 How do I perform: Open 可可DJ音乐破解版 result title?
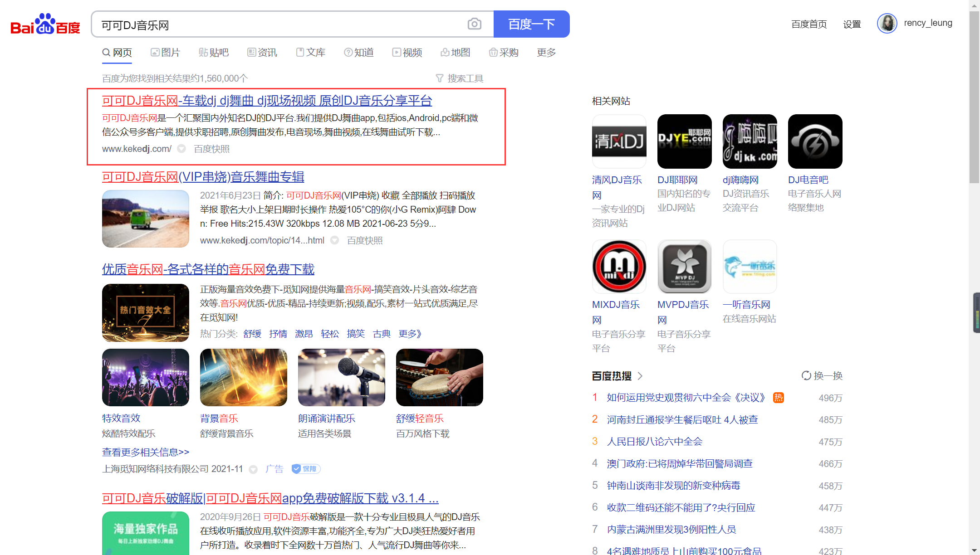click(270, 498)
